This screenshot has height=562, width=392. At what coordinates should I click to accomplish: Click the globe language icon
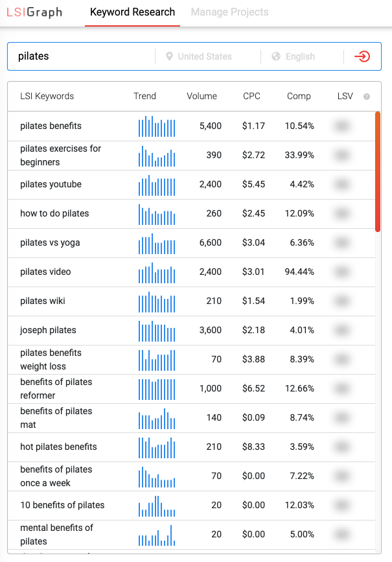click(x=276, y=56)
